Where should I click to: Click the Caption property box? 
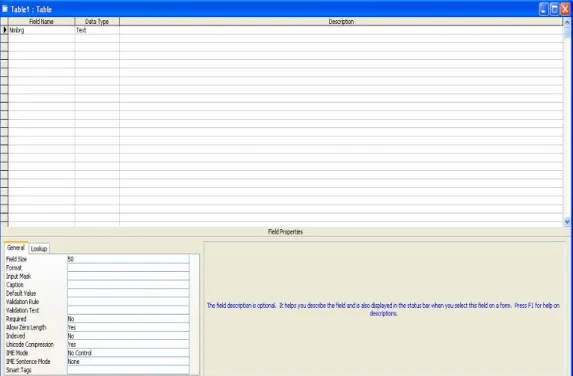(128, 285)
